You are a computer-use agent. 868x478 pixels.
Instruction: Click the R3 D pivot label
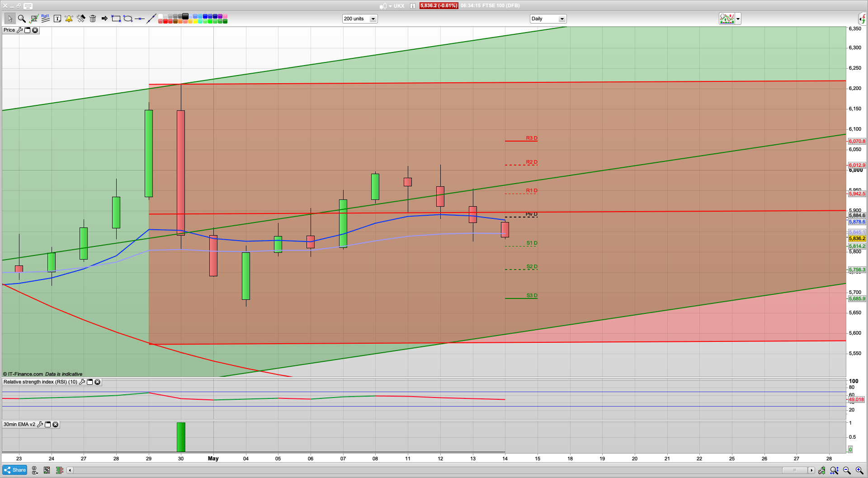click(x=532, y=138)
